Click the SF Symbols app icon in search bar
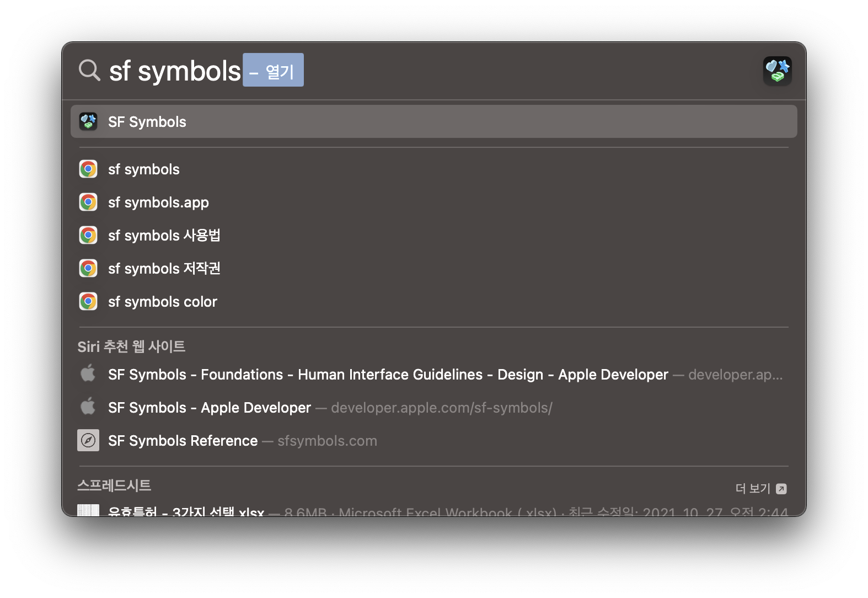 [x=778, y=71]
